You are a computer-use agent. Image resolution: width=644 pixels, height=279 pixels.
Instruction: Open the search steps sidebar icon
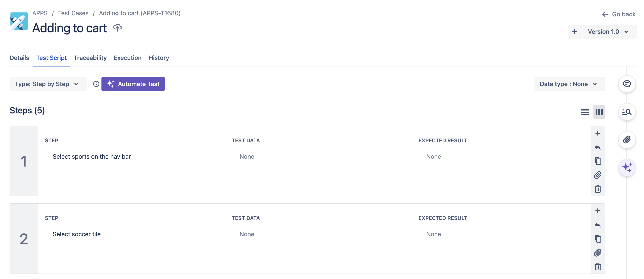tap(627, 112)
